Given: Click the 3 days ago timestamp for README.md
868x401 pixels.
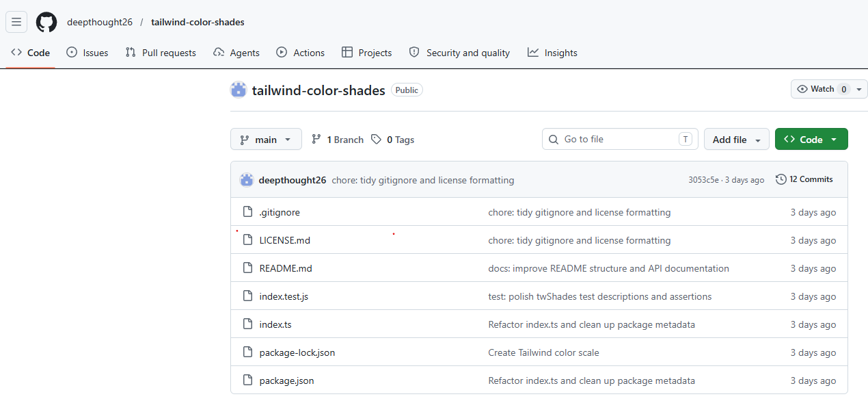Looking at the screenshot, I should [x=813, y=268].
